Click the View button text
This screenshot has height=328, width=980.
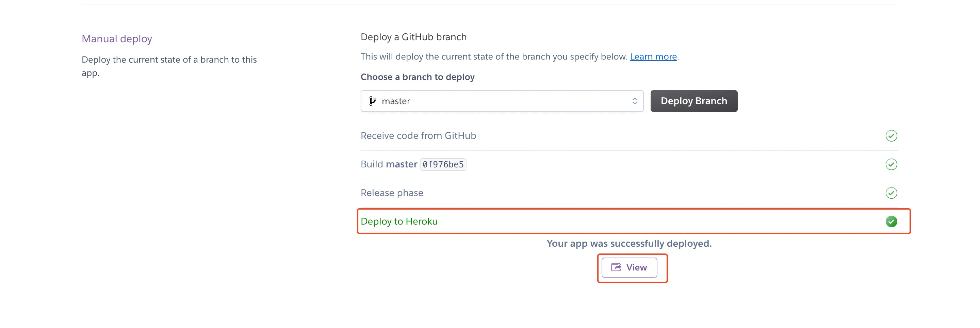[x=636, y=267]
